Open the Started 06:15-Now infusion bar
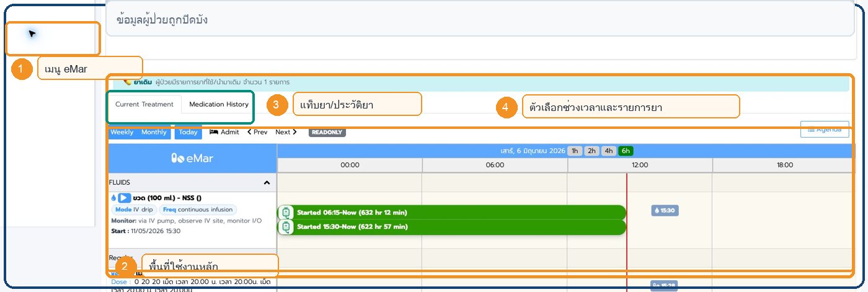 [x=451, y=213]
